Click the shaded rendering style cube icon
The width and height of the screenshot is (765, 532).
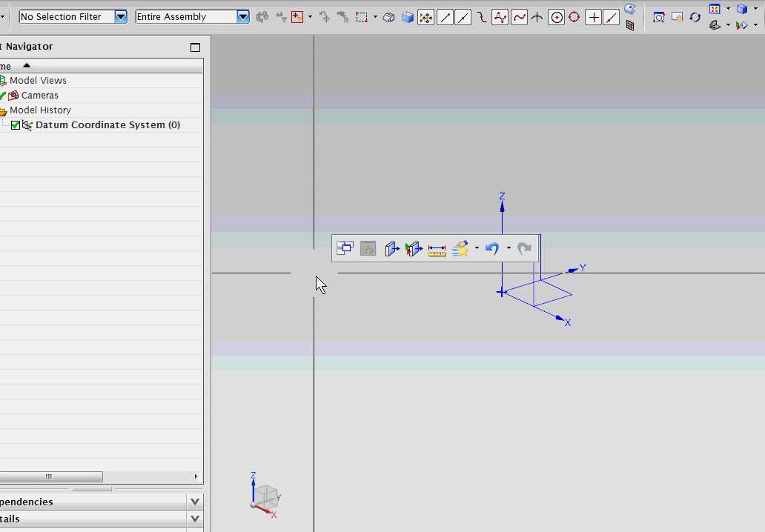(741, 9)
